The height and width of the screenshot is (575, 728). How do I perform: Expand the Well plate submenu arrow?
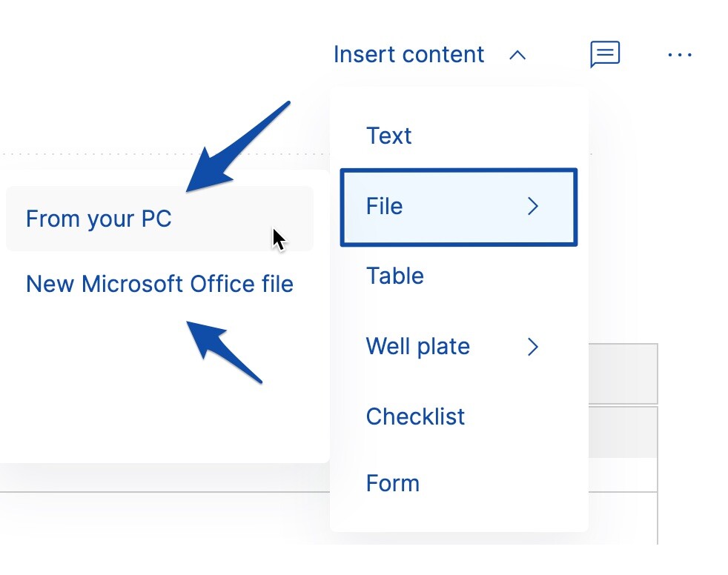[x=532, y=347]
